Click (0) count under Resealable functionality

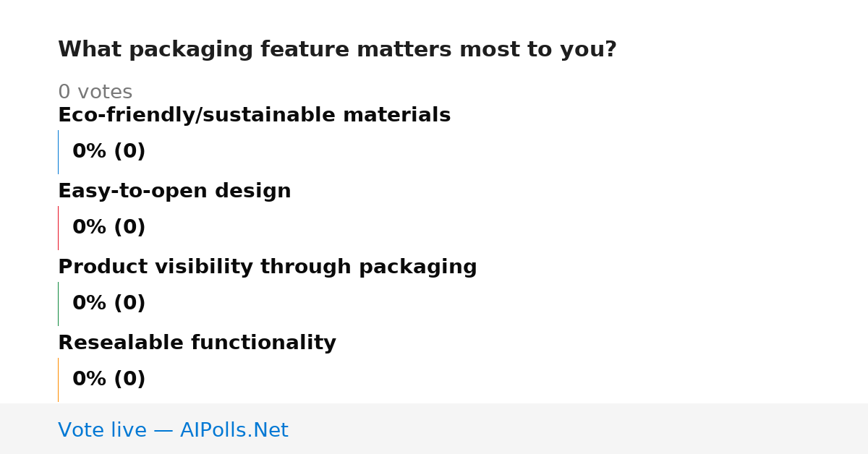point(129,380)
